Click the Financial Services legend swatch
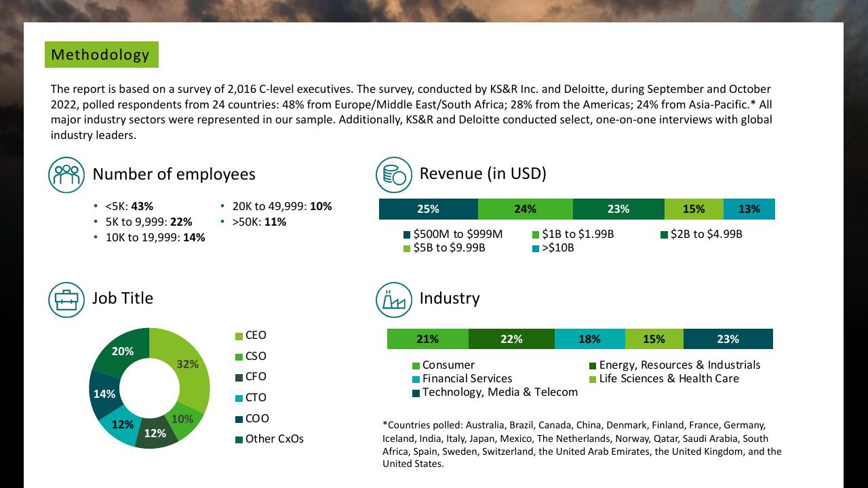This screenshot has width=868, height=488. 416,380
